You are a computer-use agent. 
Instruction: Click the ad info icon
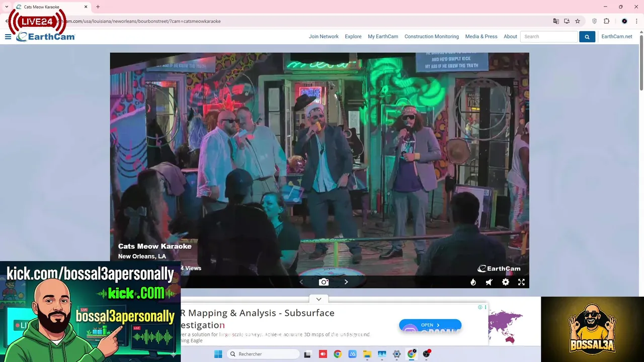[480, 307]
